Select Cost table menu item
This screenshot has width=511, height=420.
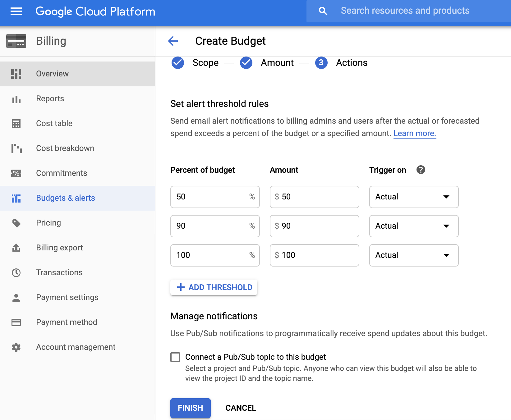(x=78, y=124)
